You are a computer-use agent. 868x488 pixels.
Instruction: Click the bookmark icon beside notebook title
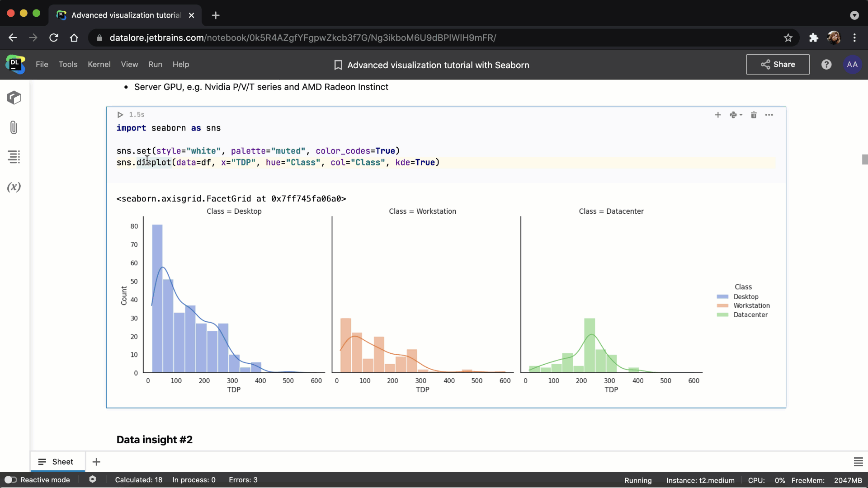338,65
